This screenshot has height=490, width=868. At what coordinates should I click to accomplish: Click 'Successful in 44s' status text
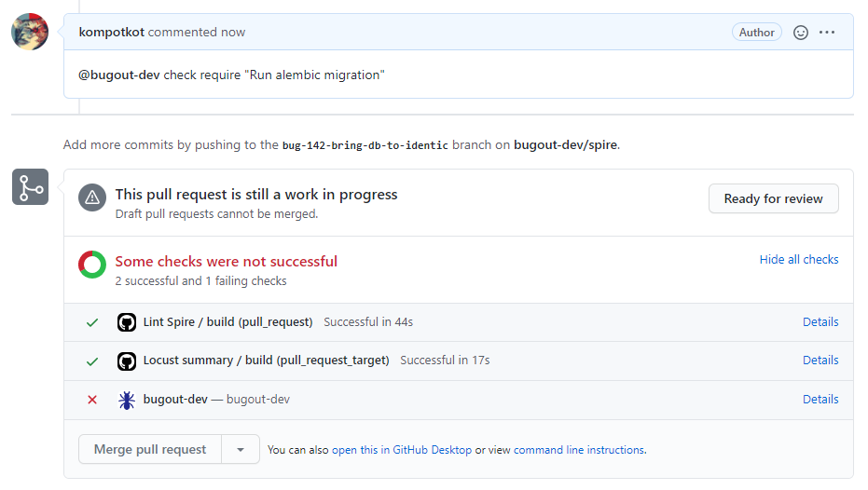368,322
